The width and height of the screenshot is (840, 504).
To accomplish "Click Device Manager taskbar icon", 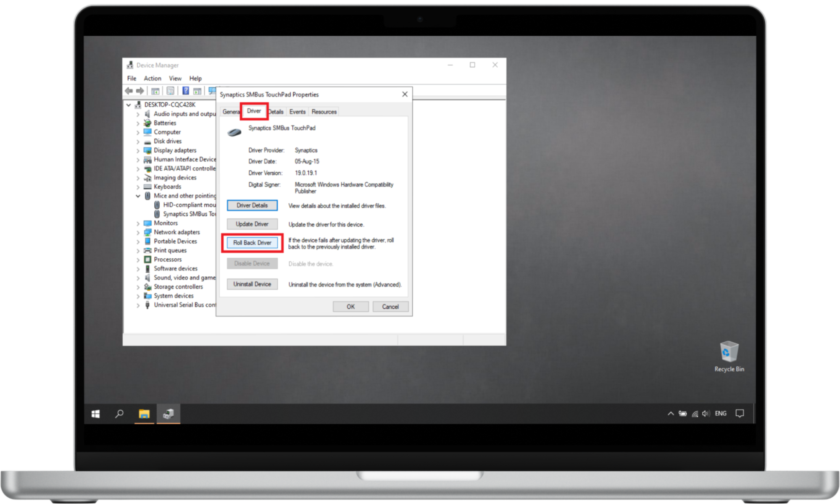I will [x=169, y=414].
